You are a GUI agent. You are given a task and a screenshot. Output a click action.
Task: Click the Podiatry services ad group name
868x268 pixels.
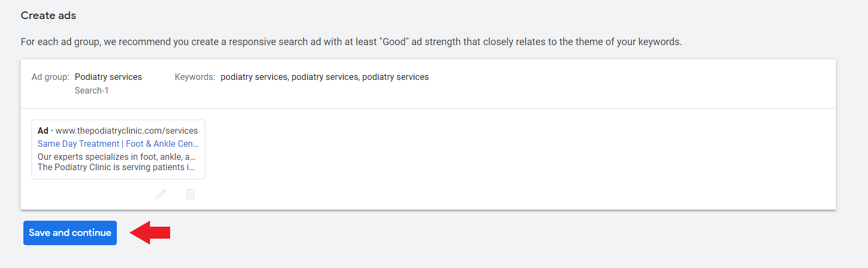click(x=108, y=77)
